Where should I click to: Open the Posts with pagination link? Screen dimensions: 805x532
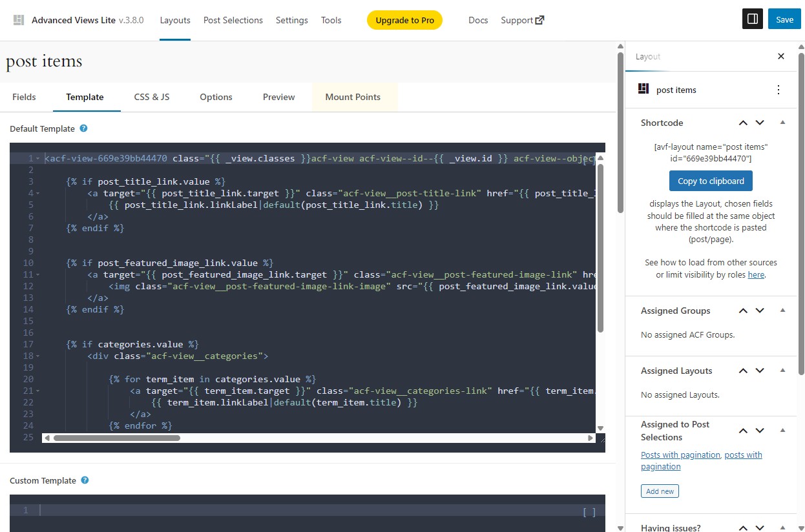pyautogui.click(x=680, y=455)
